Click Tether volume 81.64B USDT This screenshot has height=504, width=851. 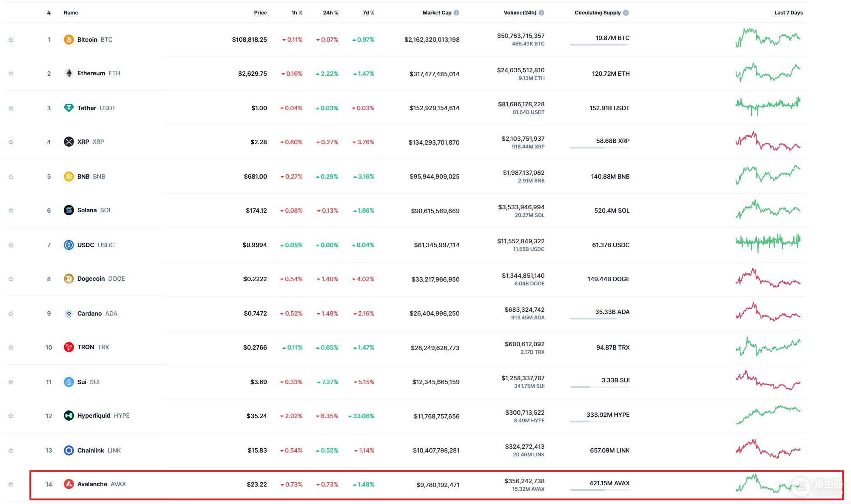[x=528, y=112]
